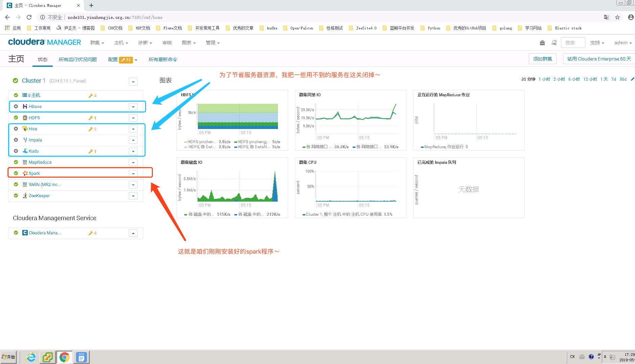Viewport: 635px width, 364px height.
Task: Click the Hive service icon
Action: coord(25,129)
